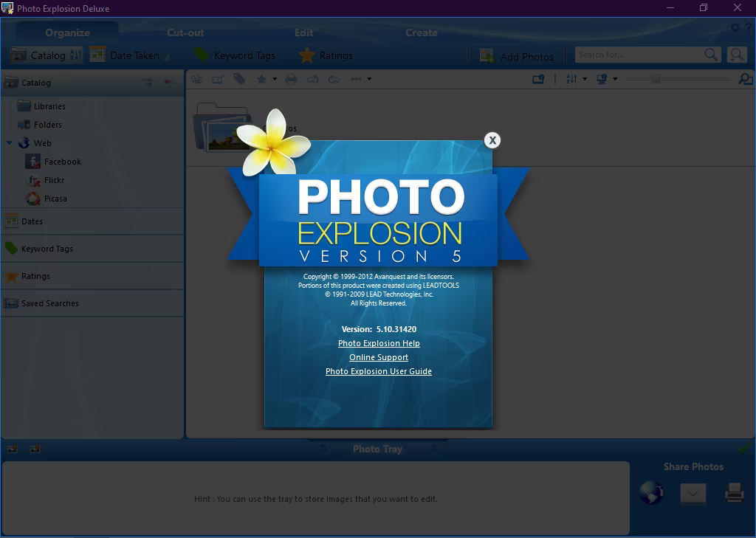Close the Photo Explosion about splash
The image size is (756, 538).
[492, 140]
